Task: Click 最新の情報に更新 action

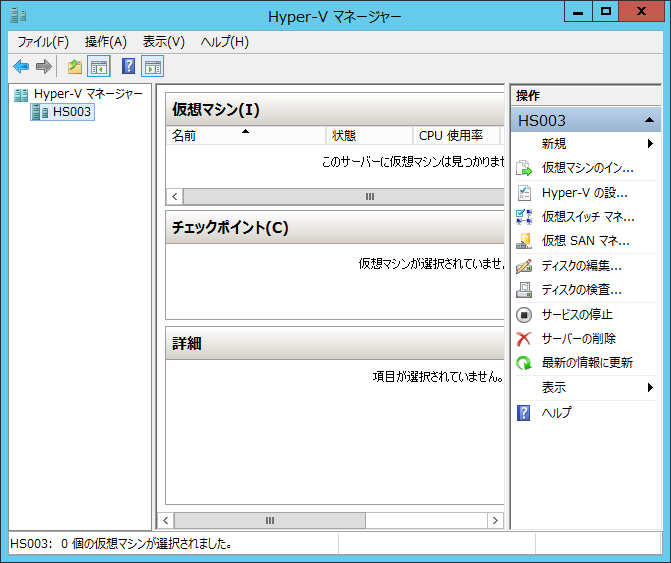Action: [x=587, y=363]
